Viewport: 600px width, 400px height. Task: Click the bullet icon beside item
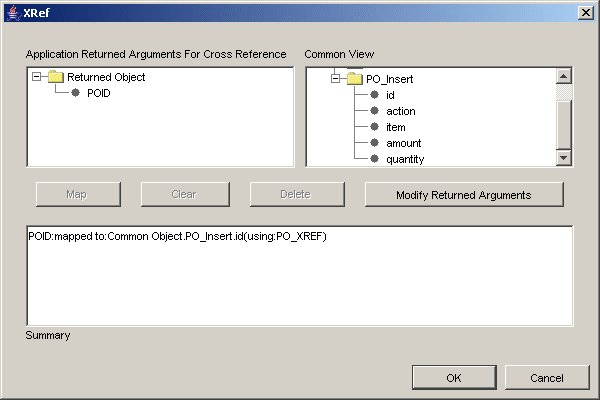pyautogui.click(x=374, y=127)
